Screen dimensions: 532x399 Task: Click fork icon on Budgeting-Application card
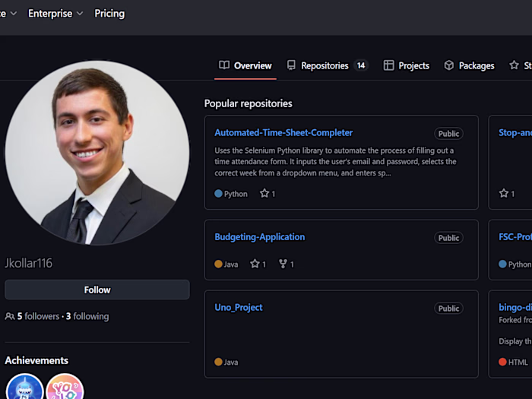[283, 264]
